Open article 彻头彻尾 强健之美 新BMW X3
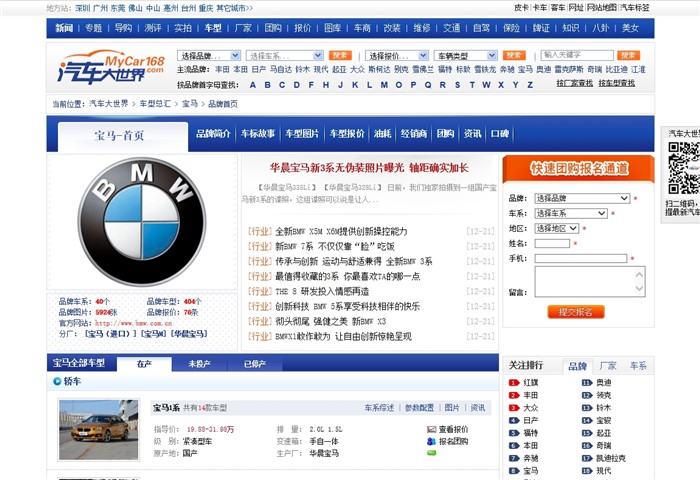The width and height of the screenshot is (700, 480). click(x=331, y=321)
